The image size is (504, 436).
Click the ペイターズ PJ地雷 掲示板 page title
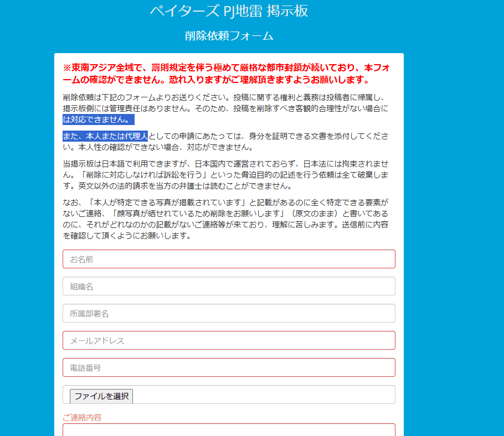pyautogui.click(x=229, y=11)
